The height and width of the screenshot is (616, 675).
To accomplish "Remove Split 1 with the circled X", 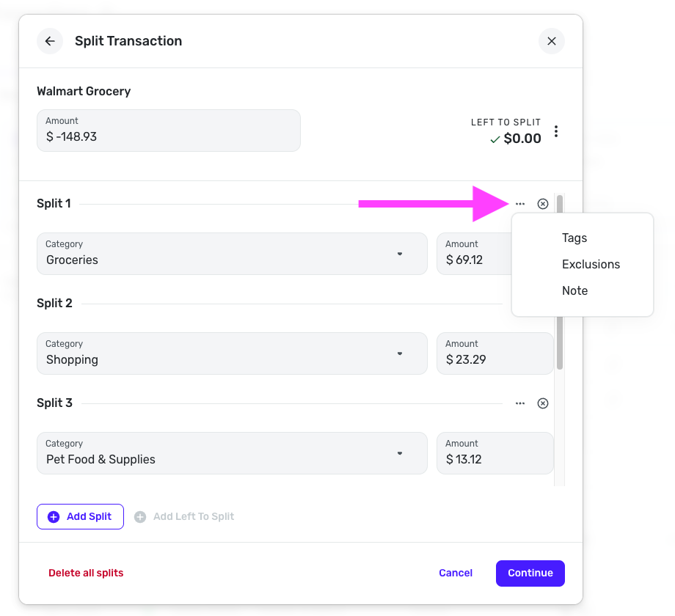I will [x=543, y=204].
